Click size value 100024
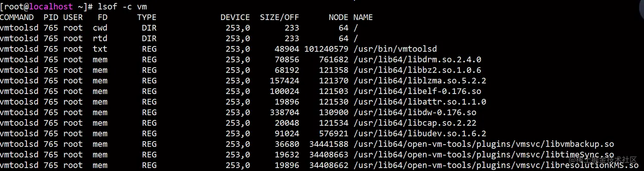This screenshot has width=644, height=171. (285, 91)
